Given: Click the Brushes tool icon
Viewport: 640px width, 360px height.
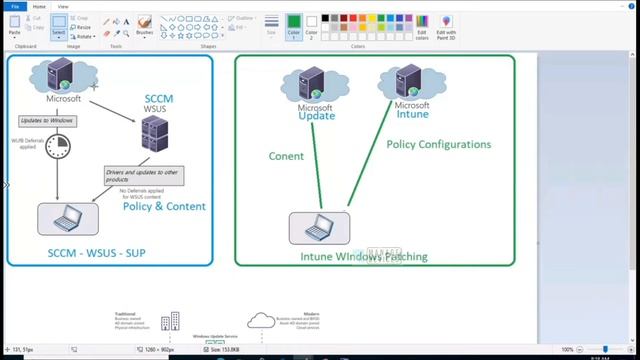Looking at the screenshot, I should coord(144,22).
